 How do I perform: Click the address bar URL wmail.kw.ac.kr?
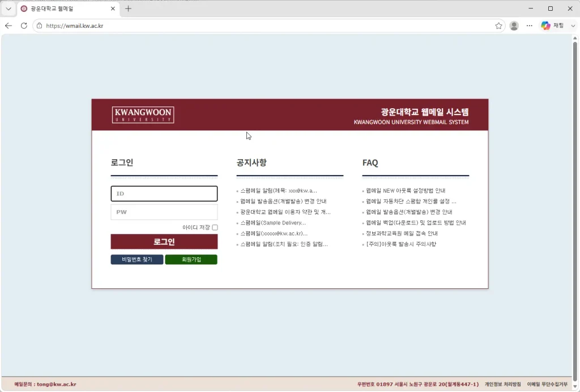click(75, 25)
